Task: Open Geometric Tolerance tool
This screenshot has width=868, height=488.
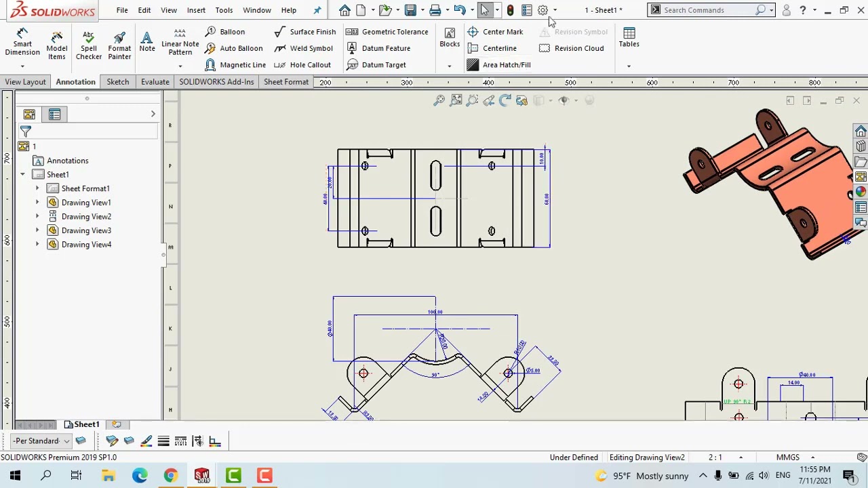Action: coord(387,32)
